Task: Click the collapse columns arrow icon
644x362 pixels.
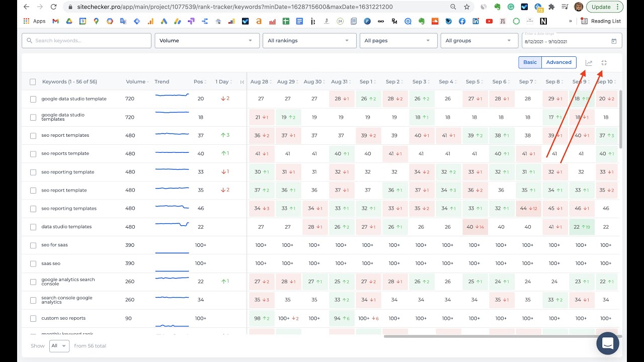Action: [x=242, y=82]
